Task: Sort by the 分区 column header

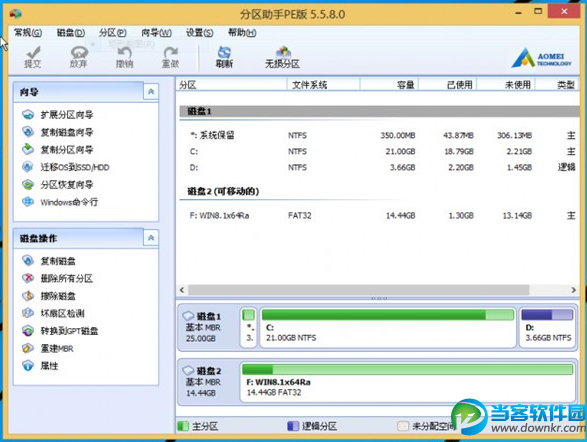Action: [x=231, y=85]
